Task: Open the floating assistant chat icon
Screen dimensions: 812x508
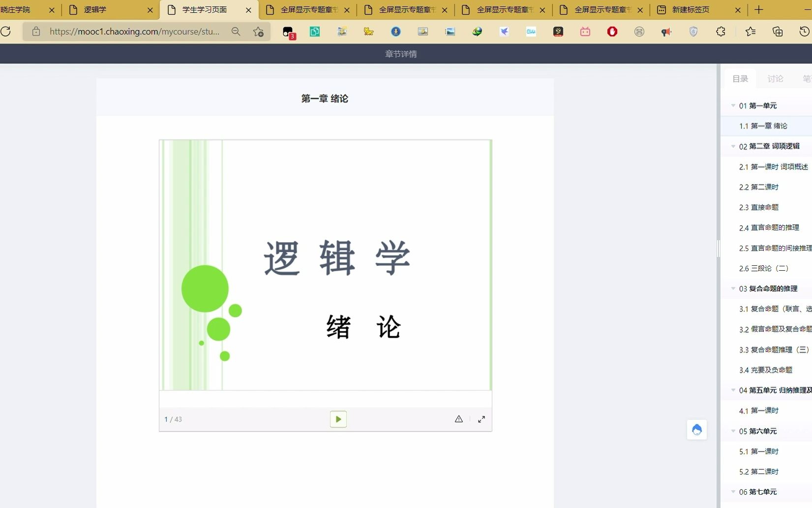Action: (697, 430)
